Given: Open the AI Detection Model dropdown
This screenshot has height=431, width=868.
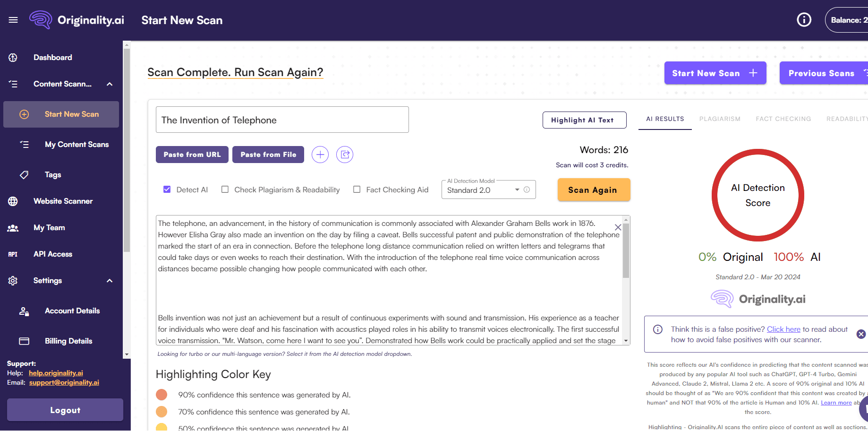Looking at the screenshot, I should [482, 190].
